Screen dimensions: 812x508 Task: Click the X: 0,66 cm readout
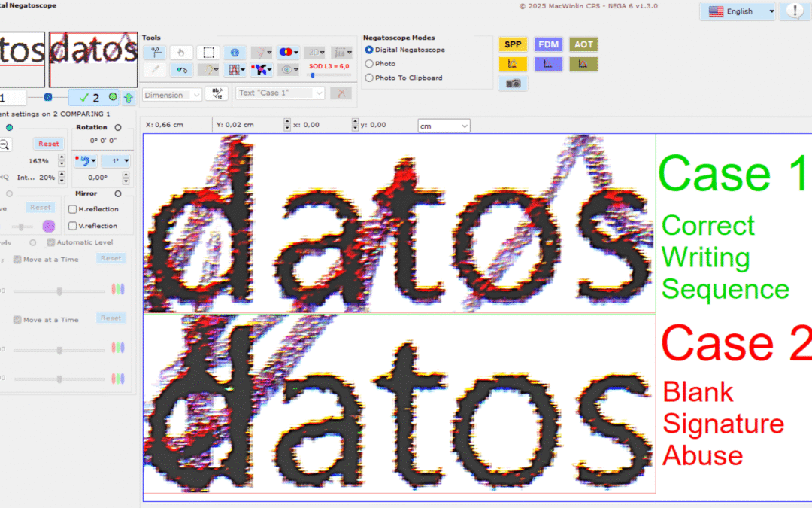point(165,125)
